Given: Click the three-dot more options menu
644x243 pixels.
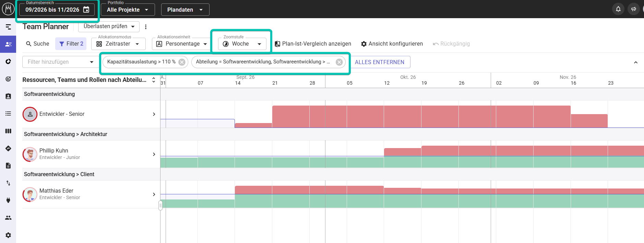Looking at the screenshot, I should point(146,27).
